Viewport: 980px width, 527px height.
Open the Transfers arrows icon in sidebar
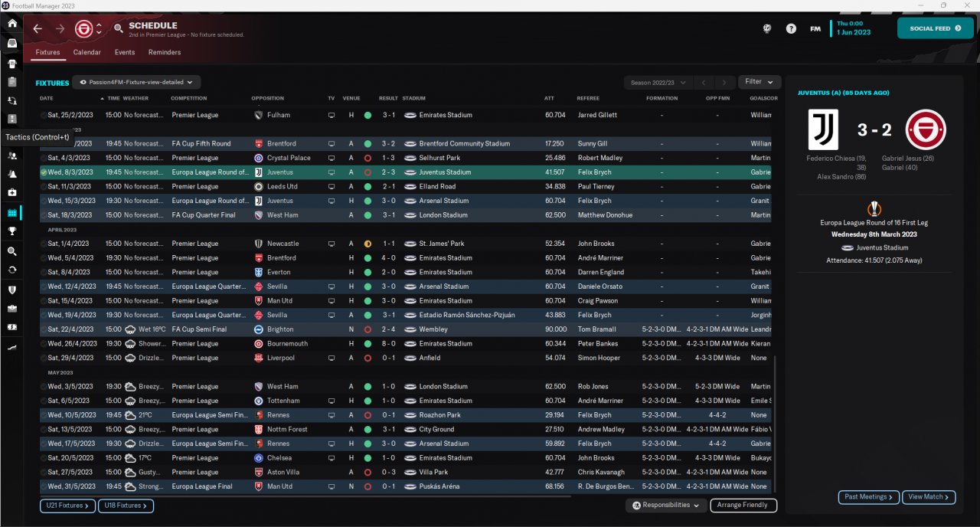(12, 270)
